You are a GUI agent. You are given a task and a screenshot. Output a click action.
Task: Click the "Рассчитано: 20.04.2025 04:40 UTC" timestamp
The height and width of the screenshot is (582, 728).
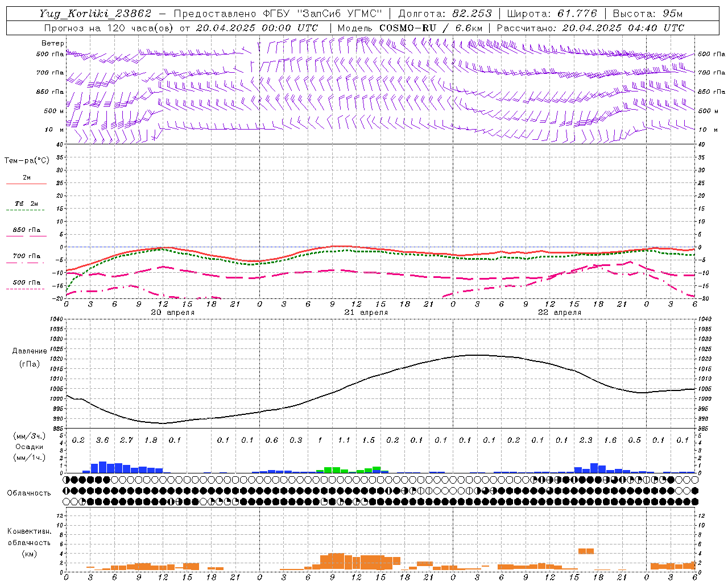pyautogui.click(x=590, y=28)
